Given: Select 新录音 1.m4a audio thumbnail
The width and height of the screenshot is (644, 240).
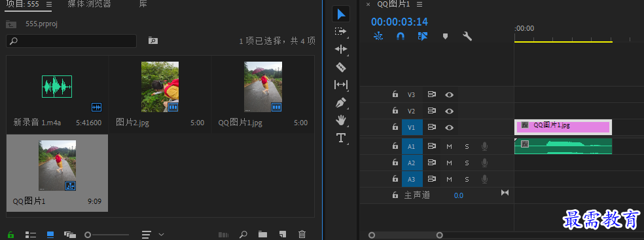Looking at the screenshot, I should (x=57, y=87).
